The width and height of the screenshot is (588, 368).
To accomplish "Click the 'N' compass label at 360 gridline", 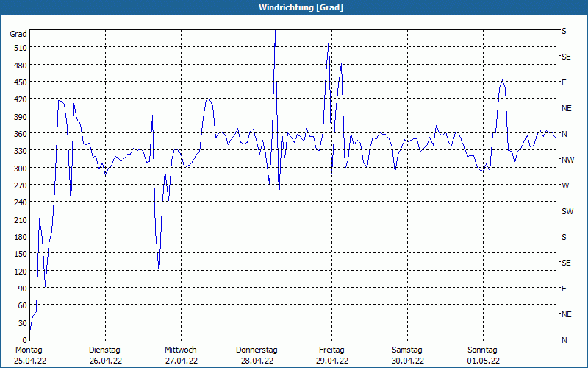I will coord(564,134).
